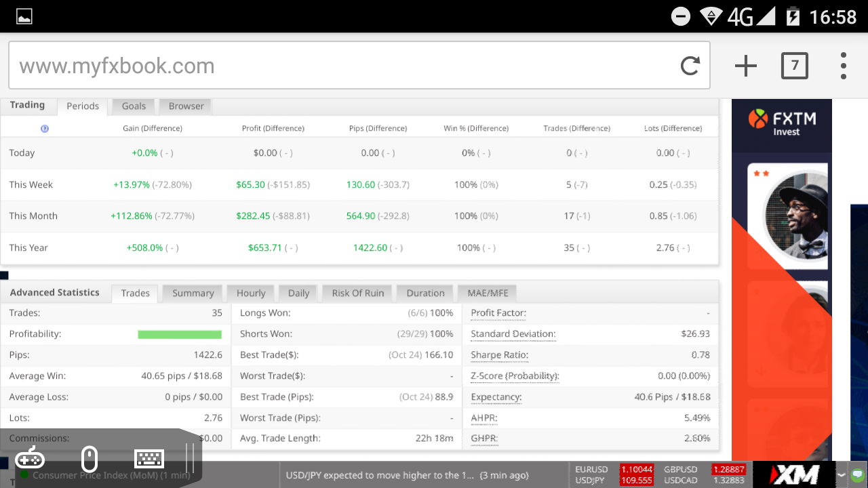This screenshot has width=868, height=488.
Task: Tap the browser reload icon
Action: click(690, 66)
